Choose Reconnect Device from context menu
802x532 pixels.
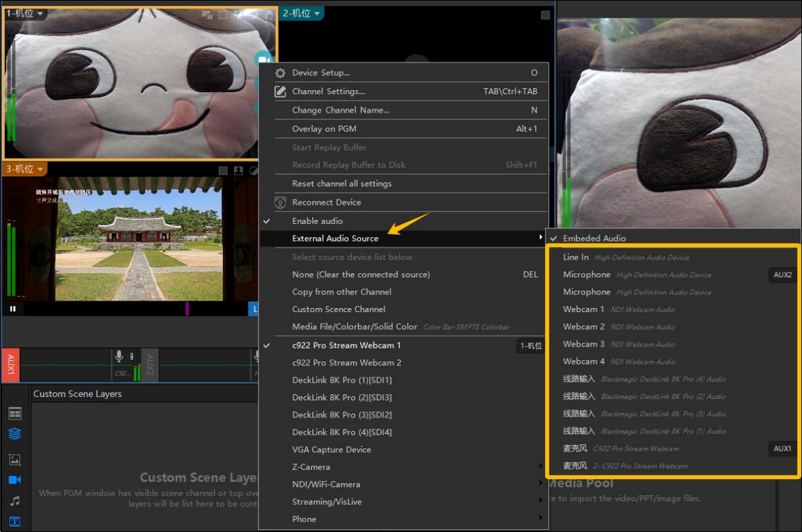coord(326,202)
